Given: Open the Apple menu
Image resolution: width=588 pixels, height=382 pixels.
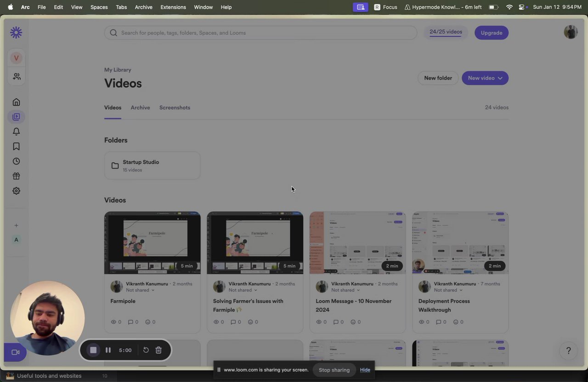Looking at the screenshot, I should click(10, 7).
